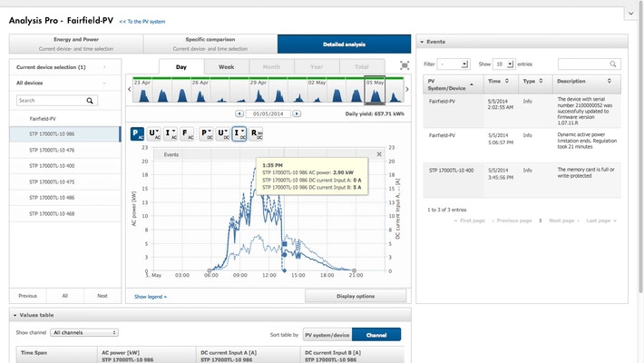Click the Next device button
Image resolution: width=644 pixels, height=363 pixels.
click(x=102, y=296)
